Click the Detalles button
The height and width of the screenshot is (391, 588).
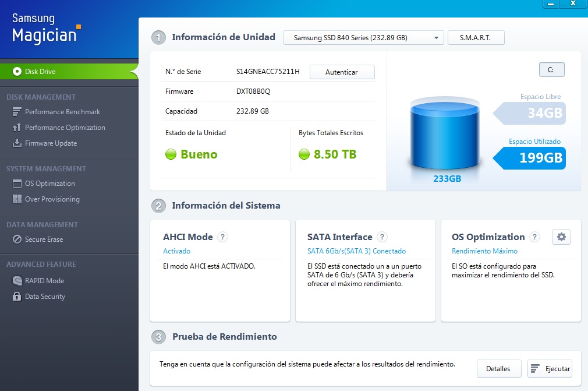[x=499, y=368]
